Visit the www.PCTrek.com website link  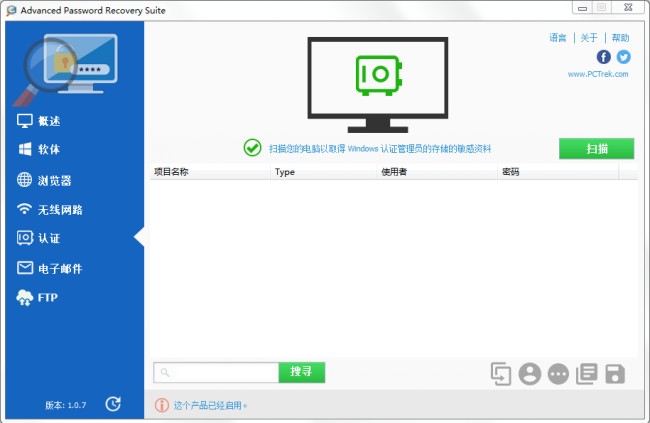point(598,74)
